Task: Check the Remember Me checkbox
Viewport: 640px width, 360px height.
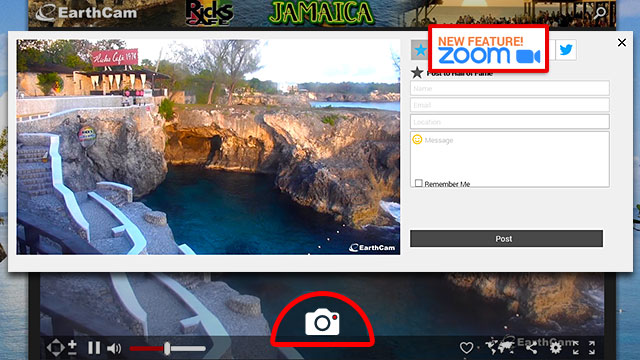Action: click(x=418, y=183)
